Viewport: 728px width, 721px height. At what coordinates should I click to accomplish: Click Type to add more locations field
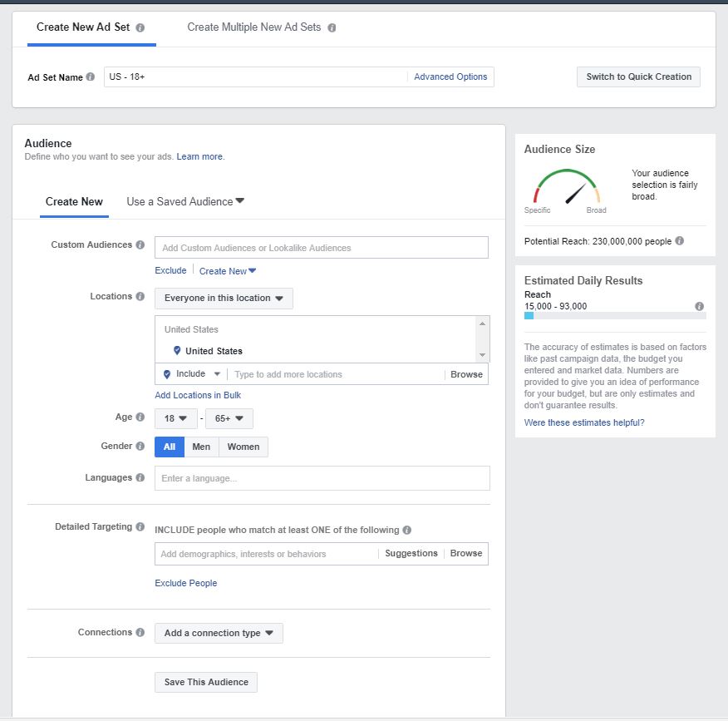(x=336, y=374)
